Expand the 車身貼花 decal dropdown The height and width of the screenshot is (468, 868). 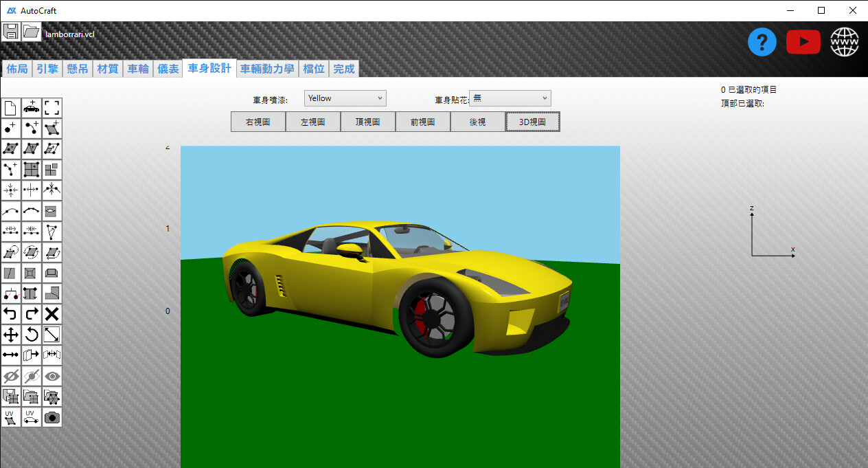tap(510, 98)
